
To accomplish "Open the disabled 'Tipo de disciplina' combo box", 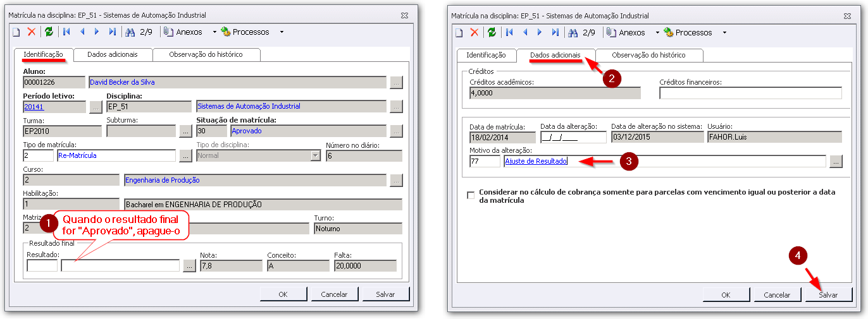I will [x=314, y=155].
